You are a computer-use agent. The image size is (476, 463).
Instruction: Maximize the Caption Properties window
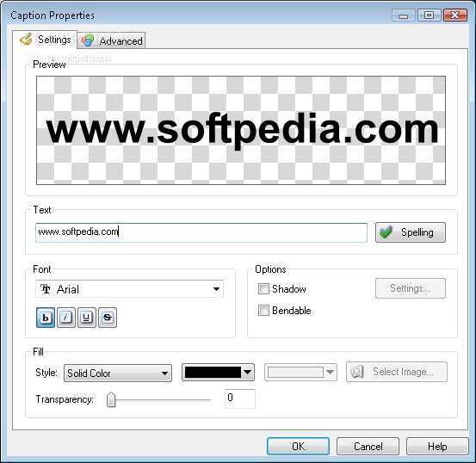tap(429, 15)
